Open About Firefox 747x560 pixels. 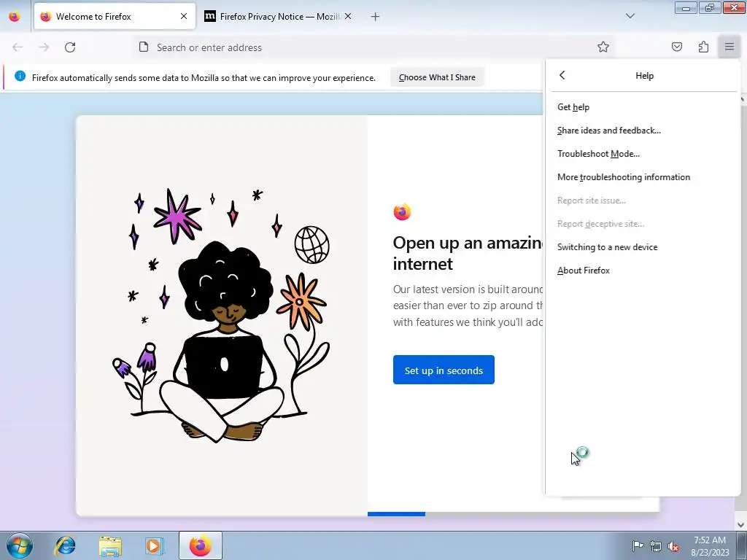pyautogui.click(x=643, y=271)
